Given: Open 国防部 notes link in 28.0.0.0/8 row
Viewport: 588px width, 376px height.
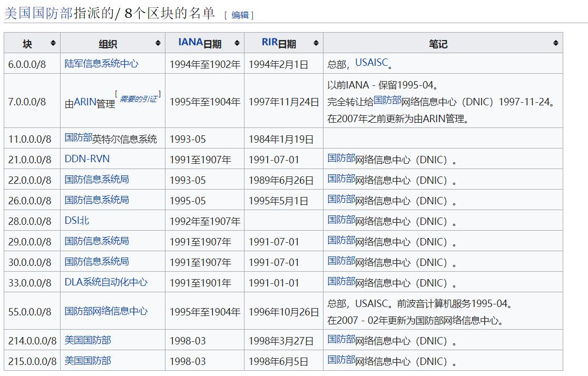Looking at the screenshot, I should pos(341,220).
